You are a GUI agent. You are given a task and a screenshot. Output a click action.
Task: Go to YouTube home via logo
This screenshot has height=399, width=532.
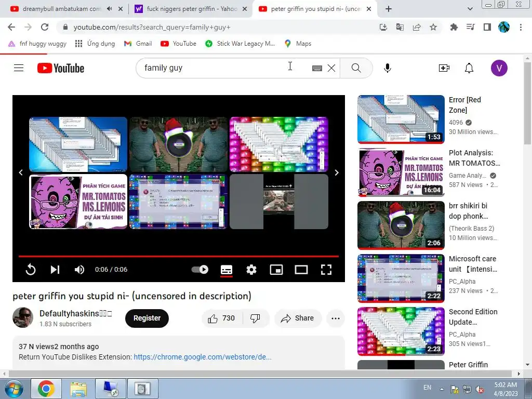click(x=61, y=68)
